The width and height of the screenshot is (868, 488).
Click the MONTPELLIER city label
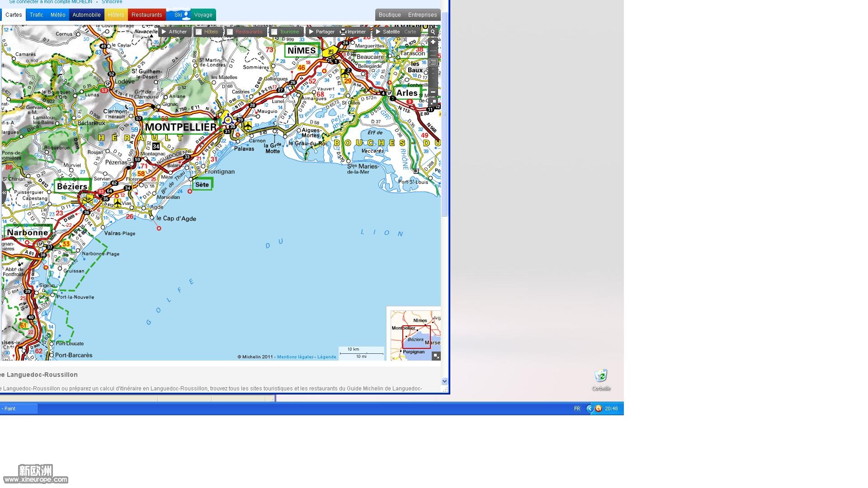coord(181,127)
